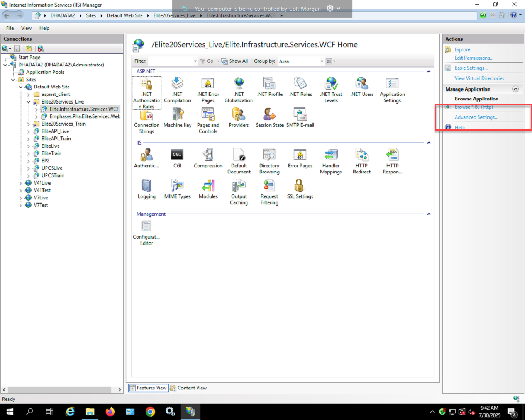
Task: Click View Virtual Directories link
Action: point(479,78)
